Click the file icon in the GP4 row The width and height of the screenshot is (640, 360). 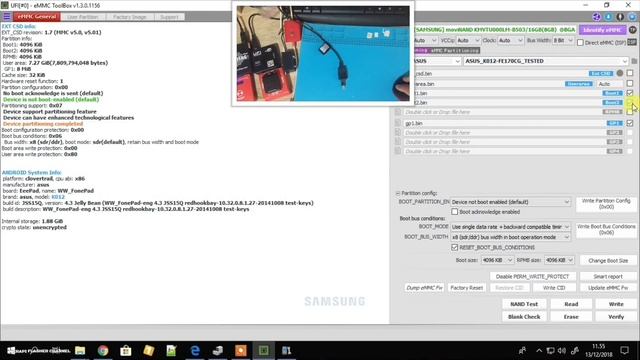pos(398,151)
